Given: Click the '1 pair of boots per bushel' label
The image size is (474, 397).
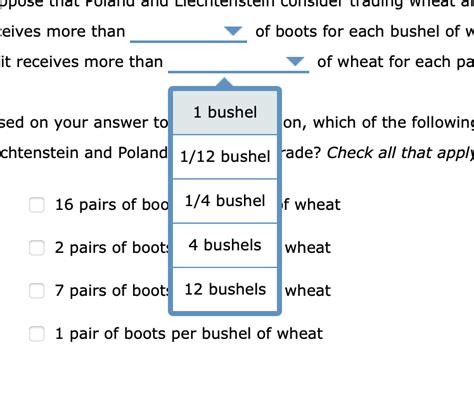Looking at the screenshot, I should click(189, 334).
